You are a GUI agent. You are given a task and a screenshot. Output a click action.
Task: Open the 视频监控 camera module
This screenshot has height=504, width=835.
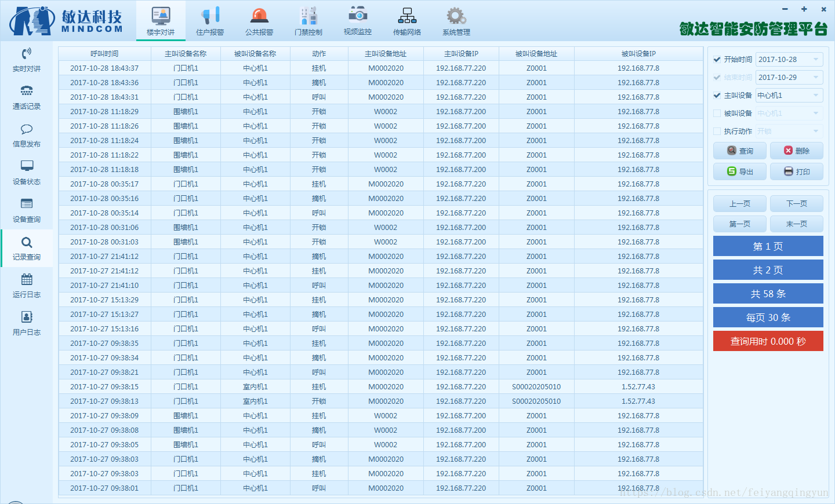[x=358, y=21]
